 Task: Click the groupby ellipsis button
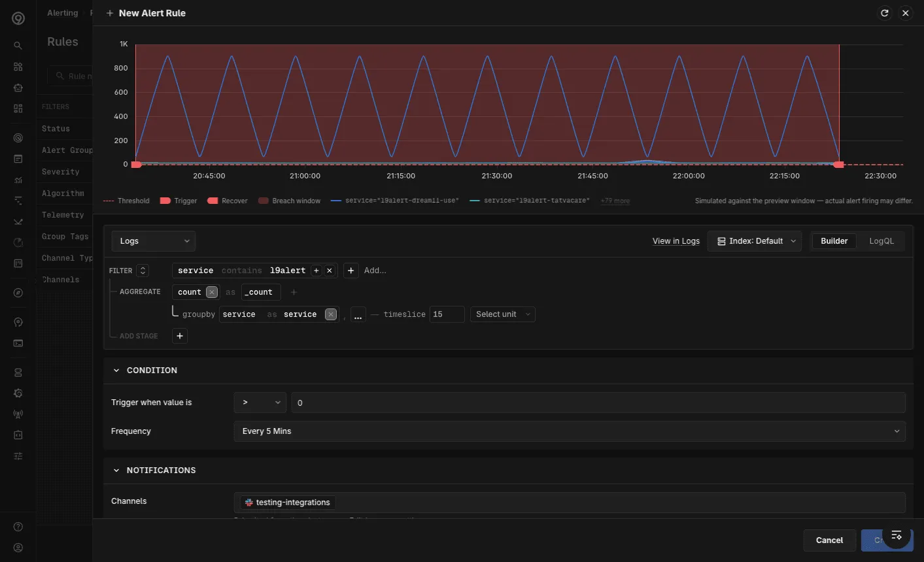[358, 315]
